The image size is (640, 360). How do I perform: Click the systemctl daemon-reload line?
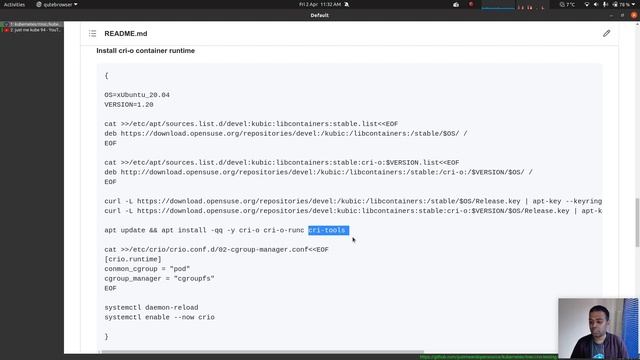click(151, 308)
